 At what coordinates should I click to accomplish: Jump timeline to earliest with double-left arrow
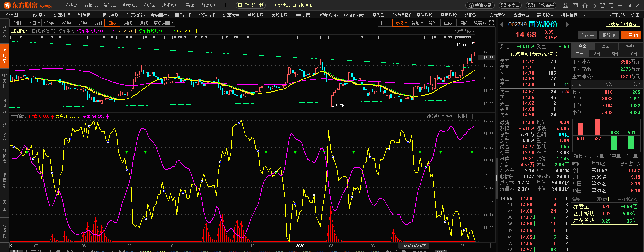point(12,246)
